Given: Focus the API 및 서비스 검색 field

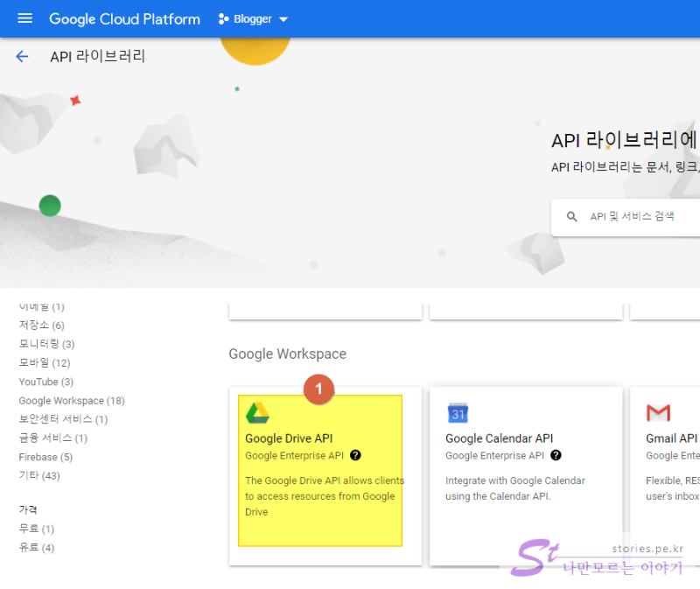Looking at the screenshot, I should 626,217.
